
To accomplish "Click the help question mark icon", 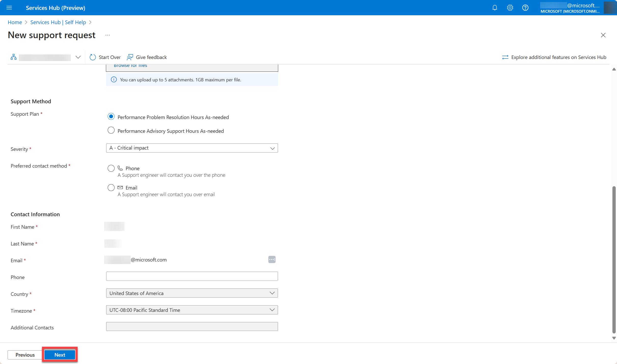I will coord(525,7).
